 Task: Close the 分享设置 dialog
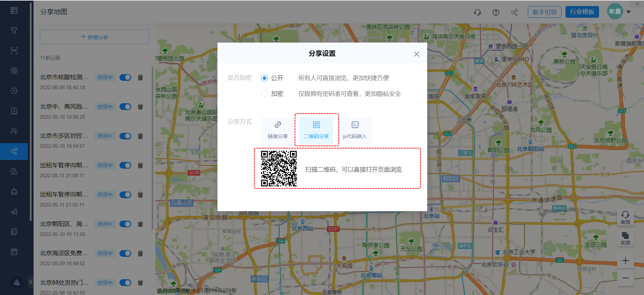click(416, 54)
